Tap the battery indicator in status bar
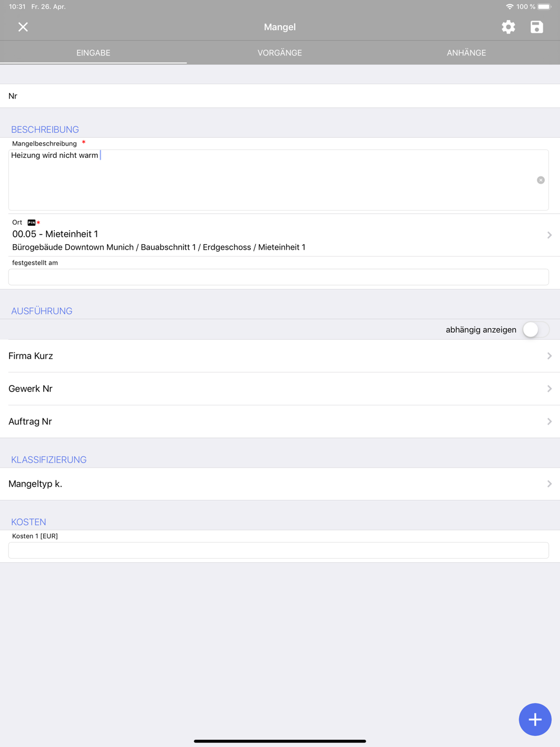The image size is (560, 747). [544, 7]
